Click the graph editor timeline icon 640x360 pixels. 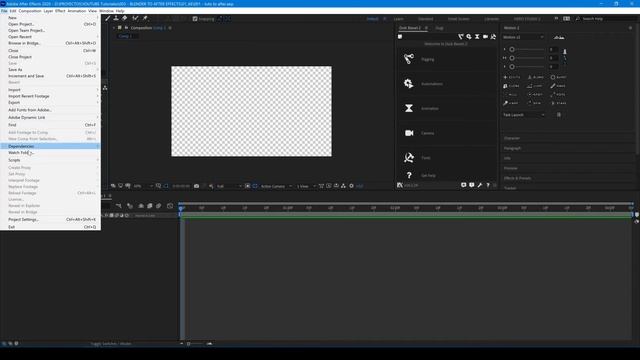point(170,206)
